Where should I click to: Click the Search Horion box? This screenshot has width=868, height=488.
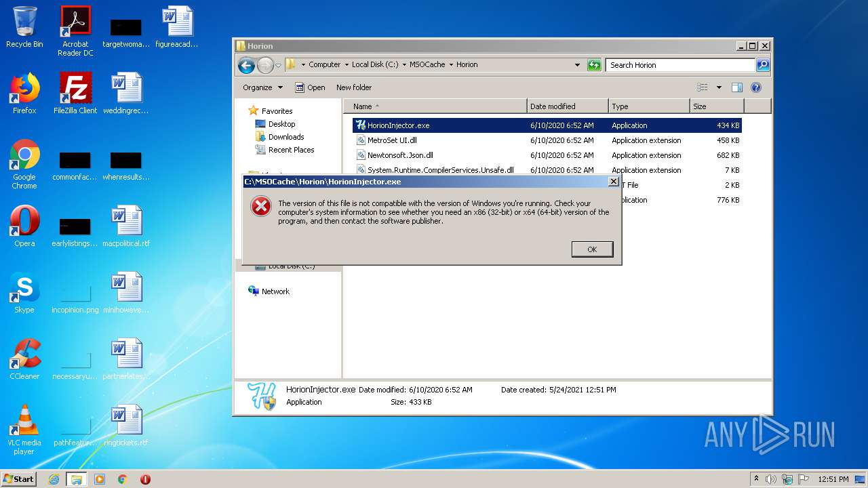680,65
